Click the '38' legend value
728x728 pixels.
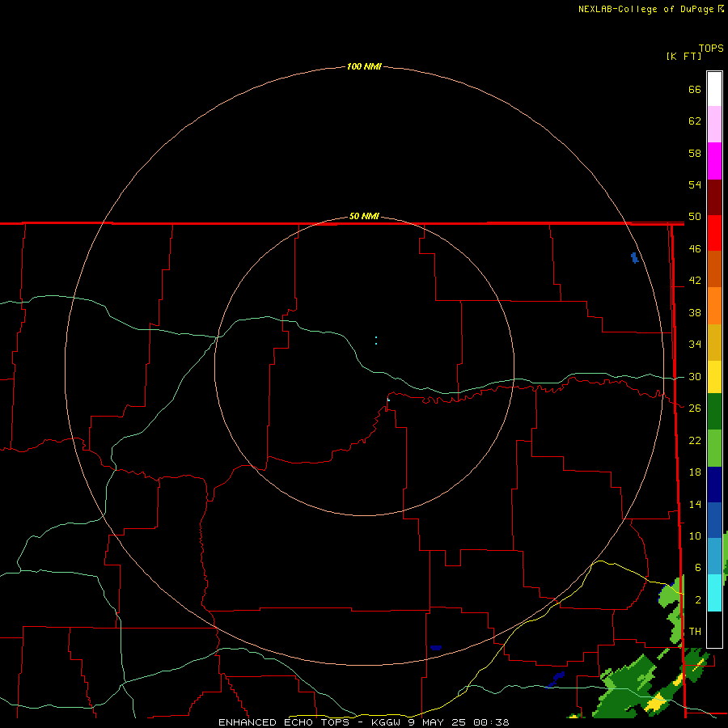[x=695, y=313]
